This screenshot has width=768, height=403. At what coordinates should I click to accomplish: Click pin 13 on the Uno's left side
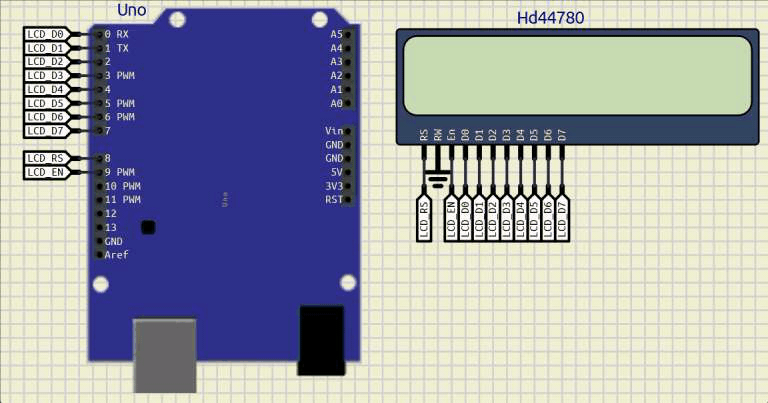pyautogui.click(x=98, y=227)
